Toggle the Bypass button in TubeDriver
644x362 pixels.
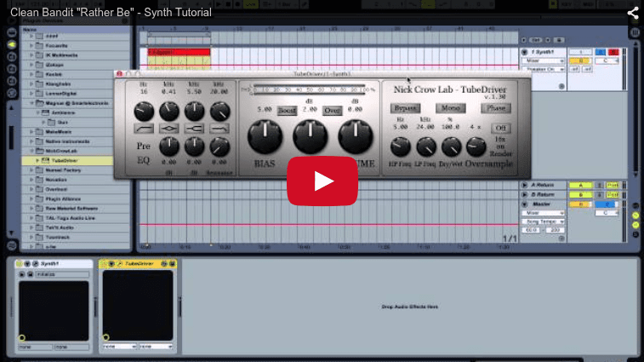pos(405,108)
